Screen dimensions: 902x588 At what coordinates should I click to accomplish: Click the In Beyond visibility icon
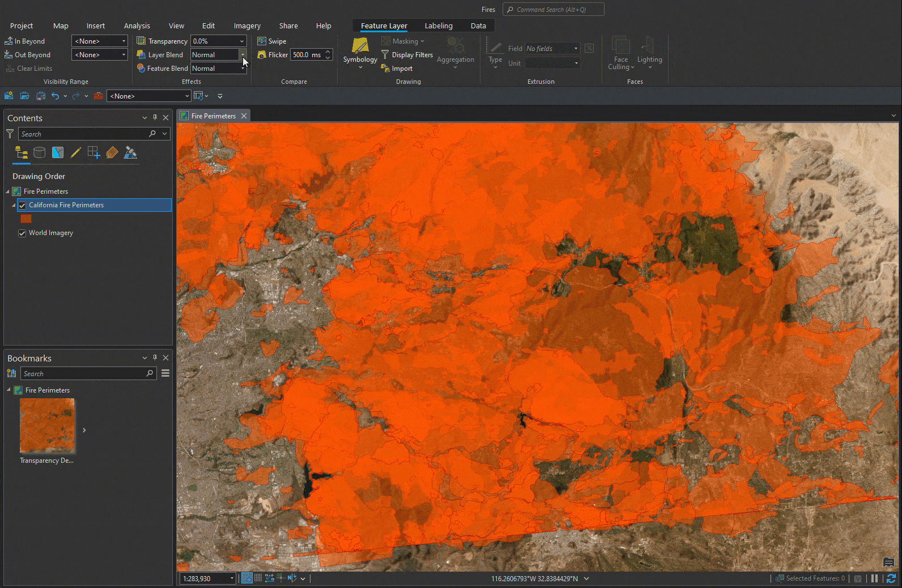point(8,41)
